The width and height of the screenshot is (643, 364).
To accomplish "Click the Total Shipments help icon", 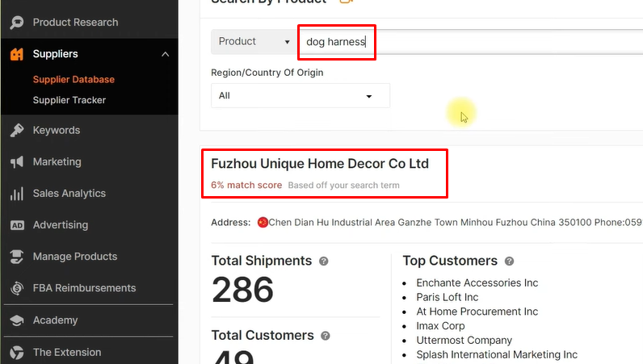I will [x=324, y=261].
